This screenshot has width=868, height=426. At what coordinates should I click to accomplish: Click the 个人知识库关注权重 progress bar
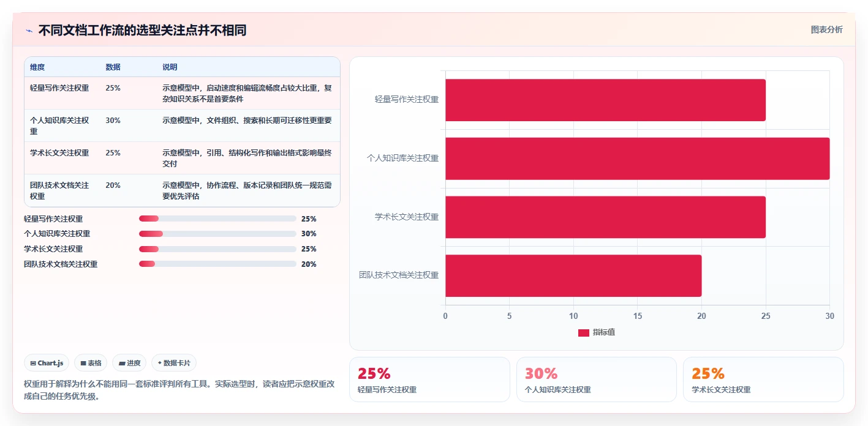(217, 234)
